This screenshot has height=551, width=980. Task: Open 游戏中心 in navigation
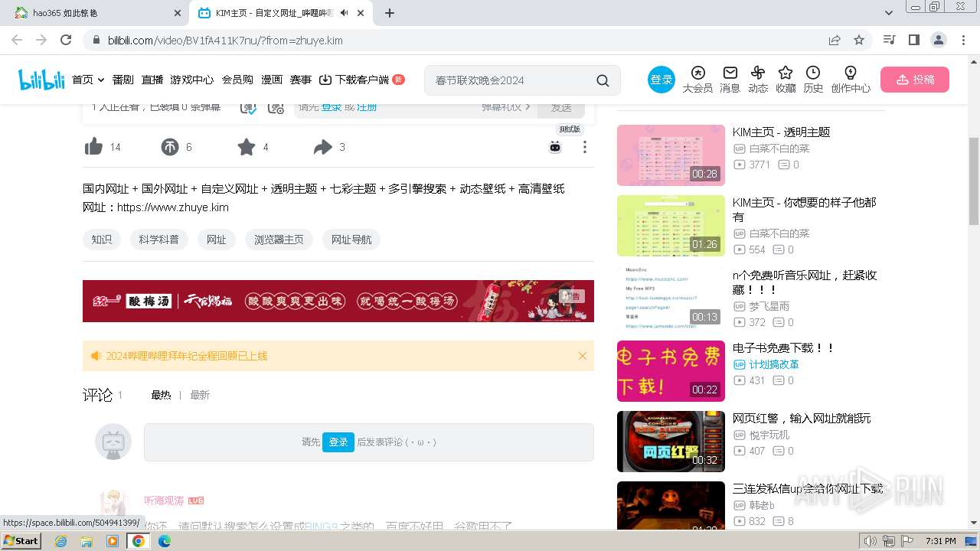pos(192,80)
